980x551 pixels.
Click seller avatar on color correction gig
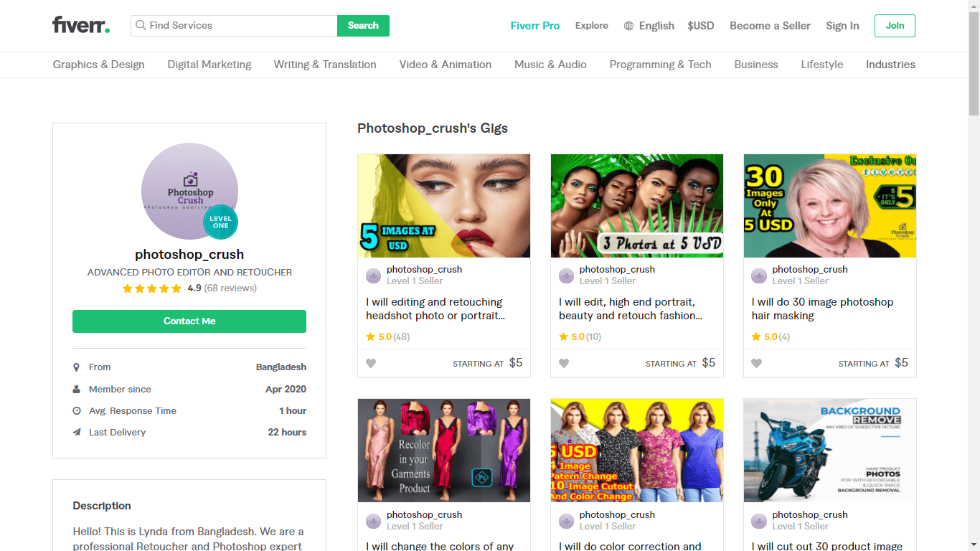pyautogui.click(x=567, y=521)
